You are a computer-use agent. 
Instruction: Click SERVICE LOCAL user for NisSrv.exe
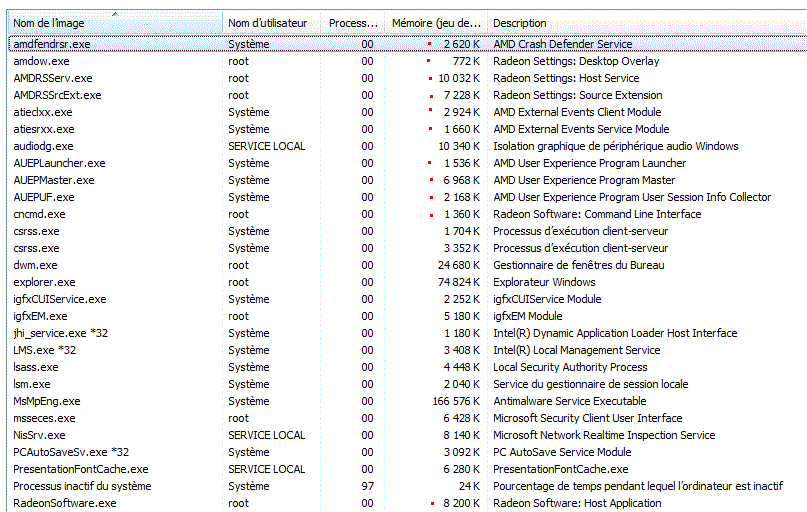click(267, 435)
